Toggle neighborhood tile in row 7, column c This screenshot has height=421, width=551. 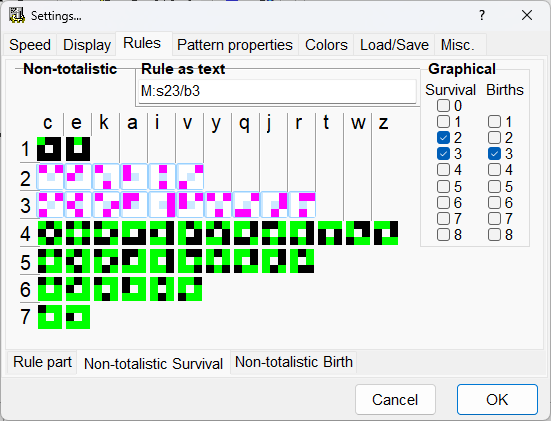[x=50, y=317]
